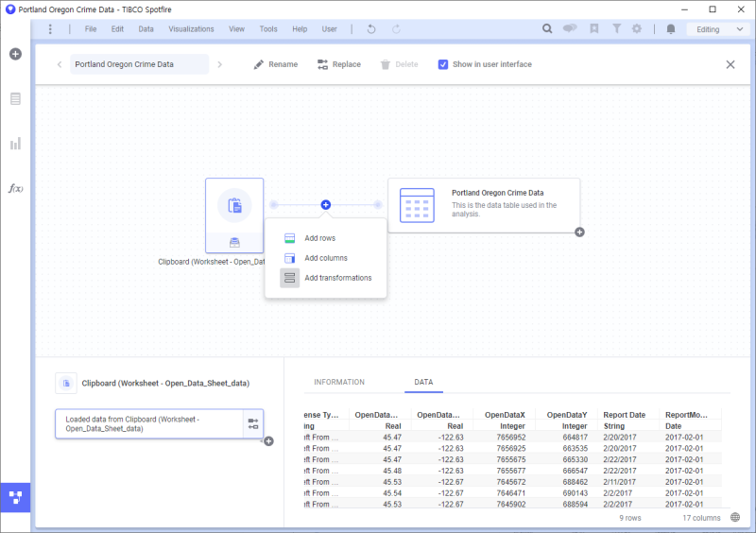This screenshot has height=533, width=756.
Task: Click the Replace button
Action: click(338, 64)
